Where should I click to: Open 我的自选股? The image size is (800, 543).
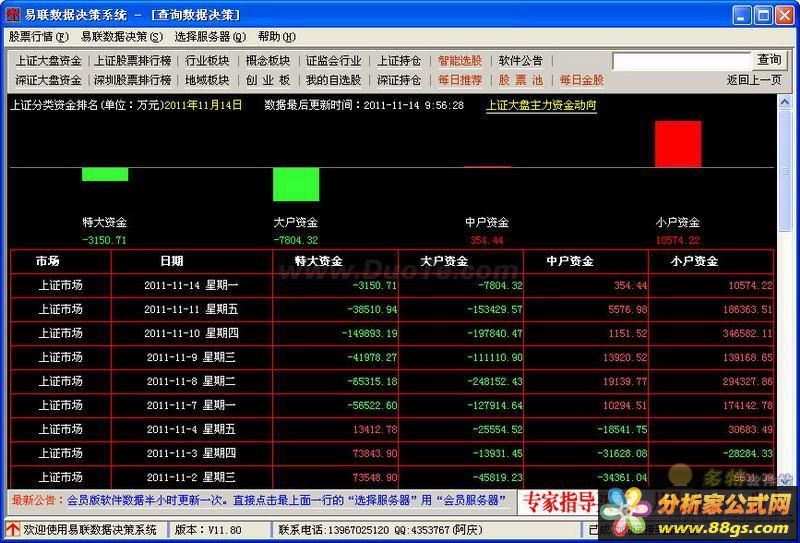click(x=334, y=80)
